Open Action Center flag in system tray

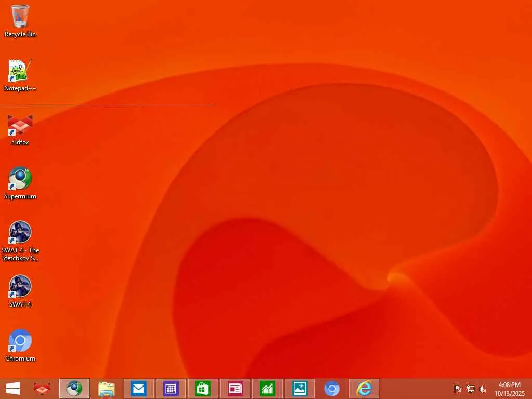click(x=458, y=389)
